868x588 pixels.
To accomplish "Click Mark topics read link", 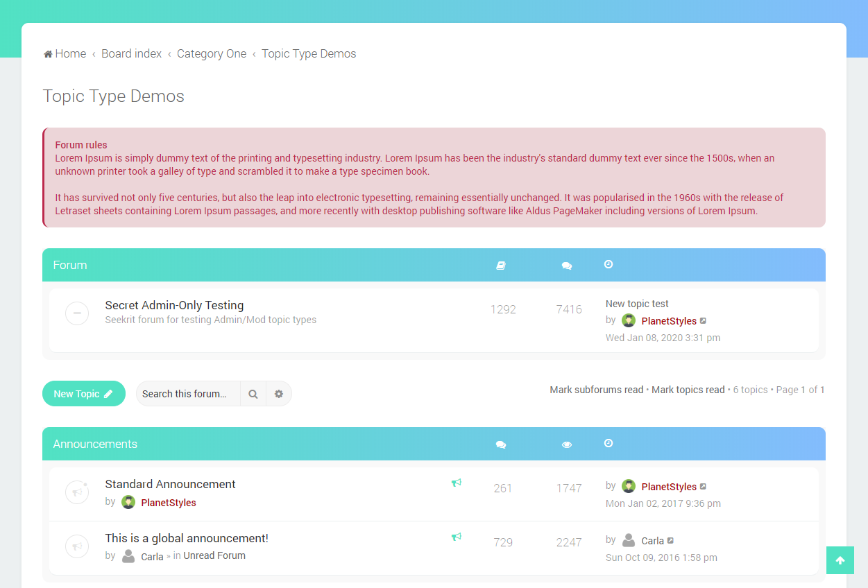I will click(x=688, y=390).
